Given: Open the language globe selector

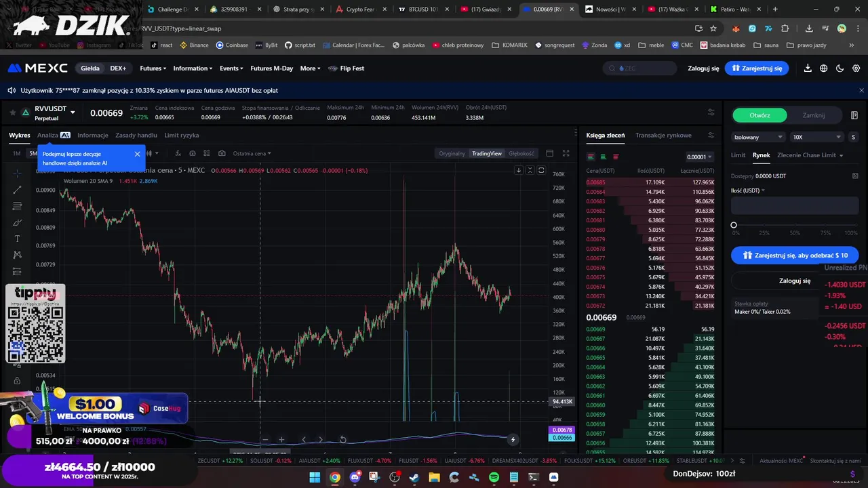Looking at the screenshot, I should pos(824,68).
